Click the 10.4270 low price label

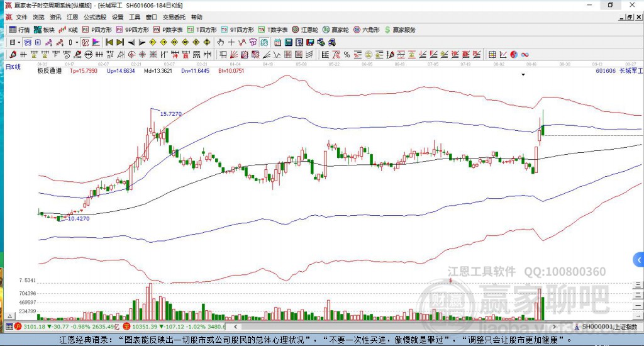click(79, 219)
